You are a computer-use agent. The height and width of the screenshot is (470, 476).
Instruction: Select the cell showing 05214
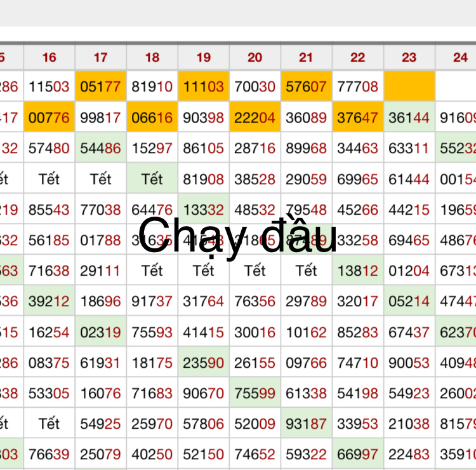[409, 302]
